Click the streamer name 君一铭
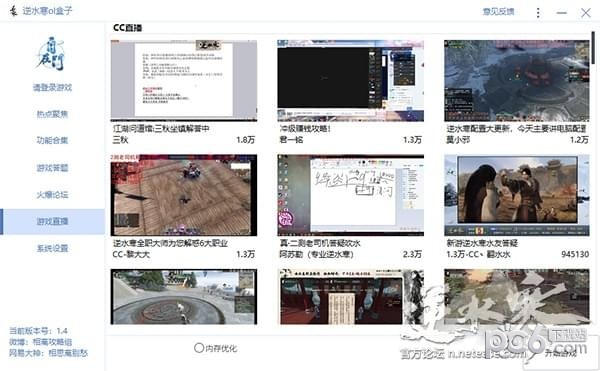This screenshot has width=600, height=371. (x=291, y=140)
